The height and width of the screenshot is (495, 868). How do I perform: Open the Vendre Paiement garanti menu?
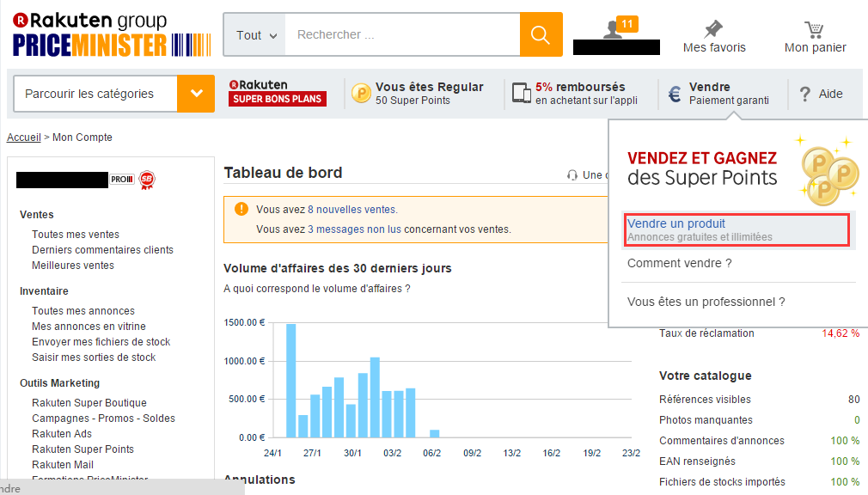click(x=720, y=93)
